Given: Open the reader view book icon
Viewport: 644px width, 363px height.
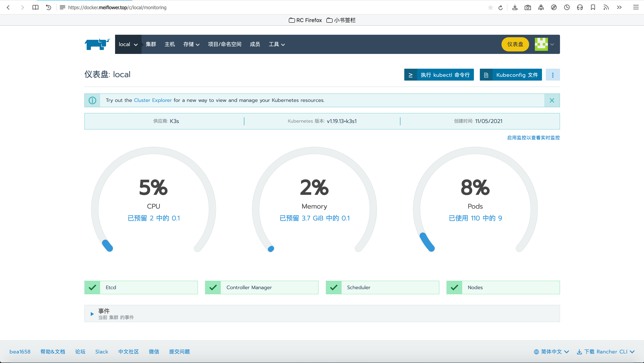Looking at the screenshot, I should [x=35, y=7].
